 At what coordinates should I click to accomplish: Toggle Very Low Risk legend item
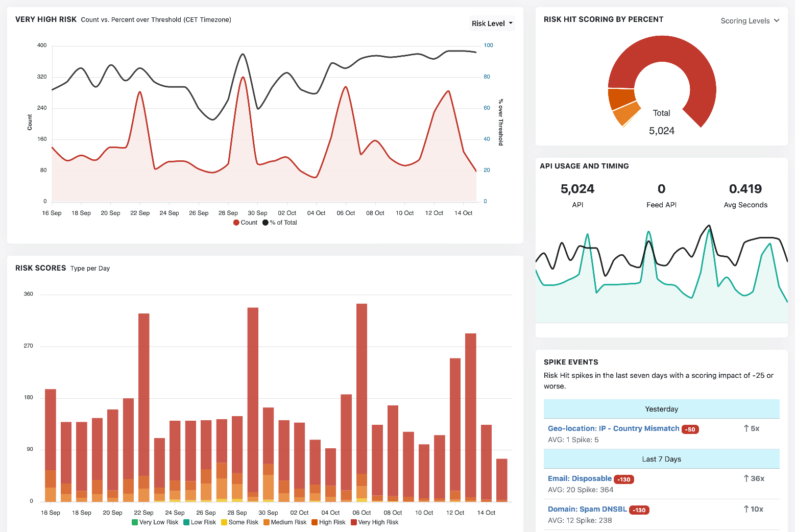(155, 522)
